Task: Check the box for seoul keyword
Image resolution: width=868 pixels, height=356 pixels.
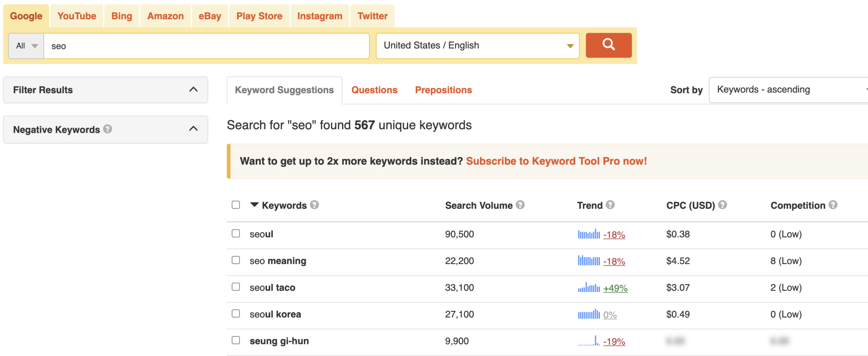Action: tap(236, 233)
